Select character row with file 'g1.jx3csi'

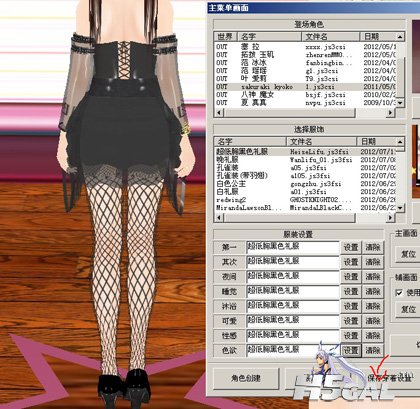[305, 71]
